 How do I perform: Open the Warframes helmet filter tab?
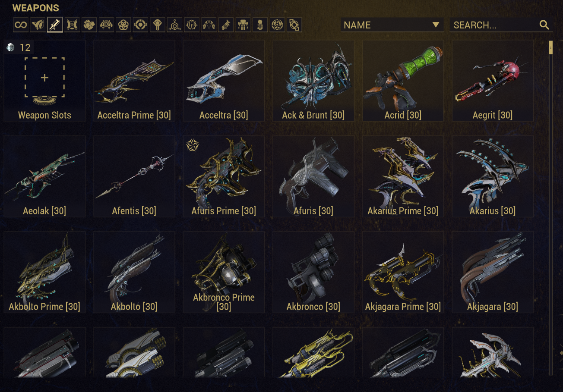pyautogui.click(x=38, y=25)
